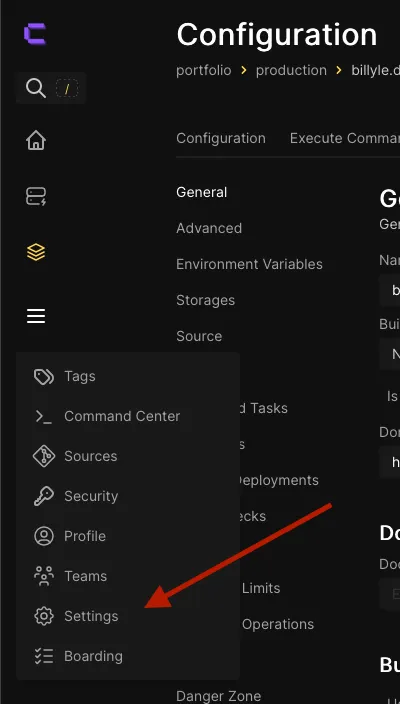Open Profile menu entry

pos(85,536)
